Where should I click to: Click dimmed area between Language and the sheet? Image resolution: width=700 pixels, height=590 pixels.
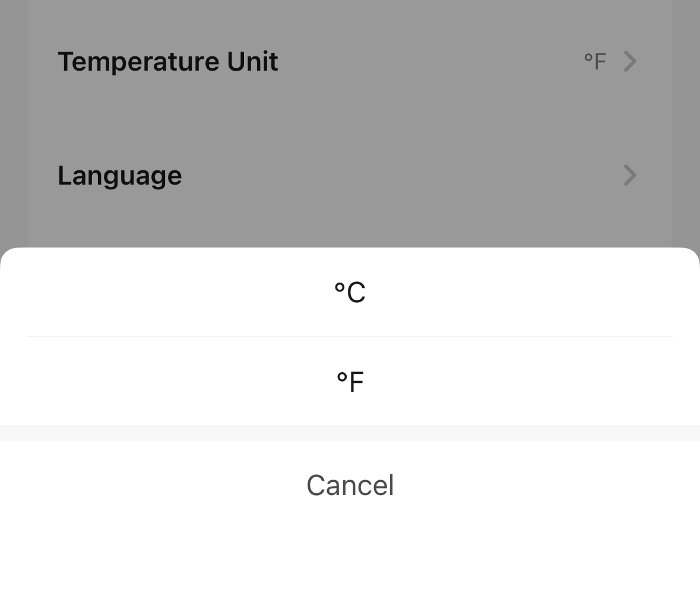pos(350,226)
